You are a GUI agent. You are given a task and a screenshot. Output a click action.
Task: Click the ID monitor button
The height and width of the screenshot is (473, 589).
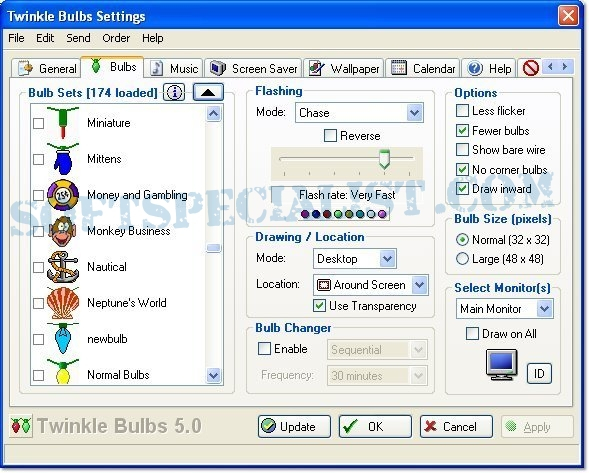[x=539, y=373]
